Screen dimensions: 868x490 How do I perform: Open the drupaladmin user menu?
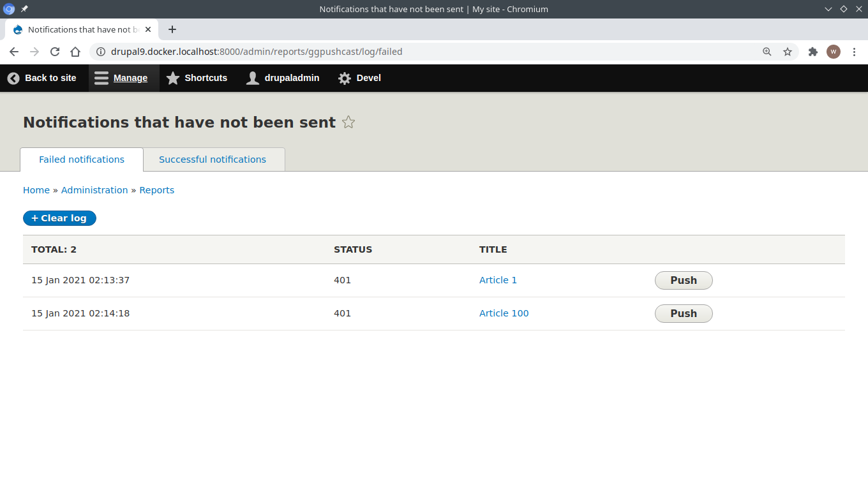pos(282,78)
